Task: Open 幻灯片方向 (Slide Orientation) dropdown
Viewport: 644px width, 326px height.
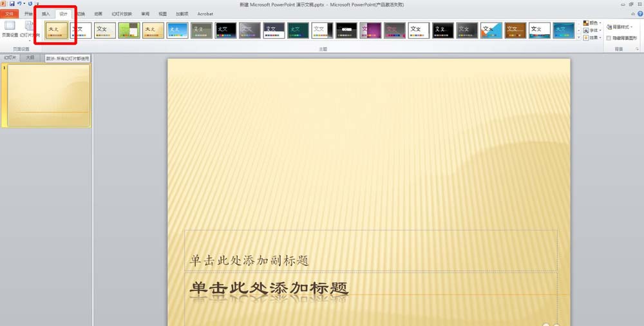Action: pyautogui.click(x=30, y=30)
